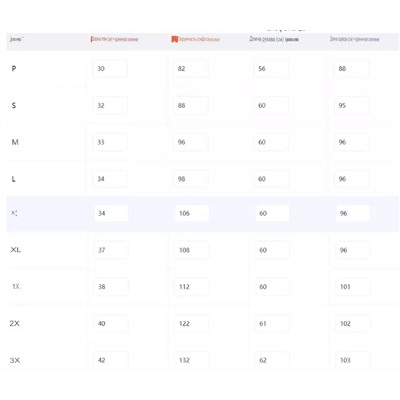Select the field showing 132 in row 3X
The height and width of the screenshot is (400, 400).
coord(192,360)
